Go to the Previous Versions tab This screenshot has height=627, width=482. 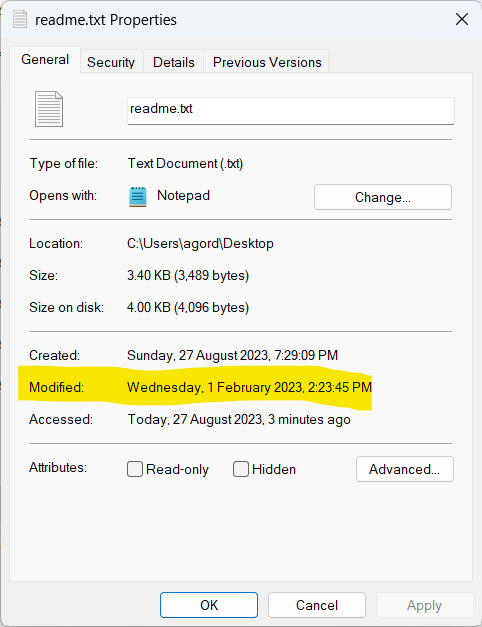pos(267,62)
